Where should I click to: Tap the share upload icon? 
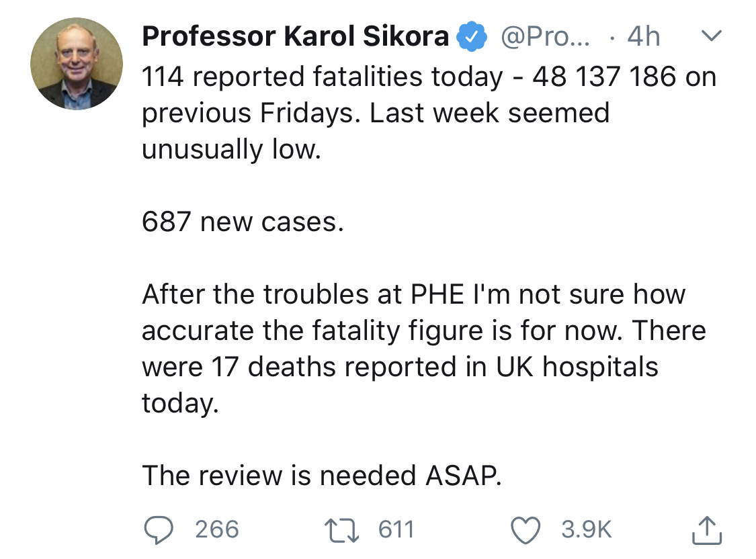(x=707, y=529)
